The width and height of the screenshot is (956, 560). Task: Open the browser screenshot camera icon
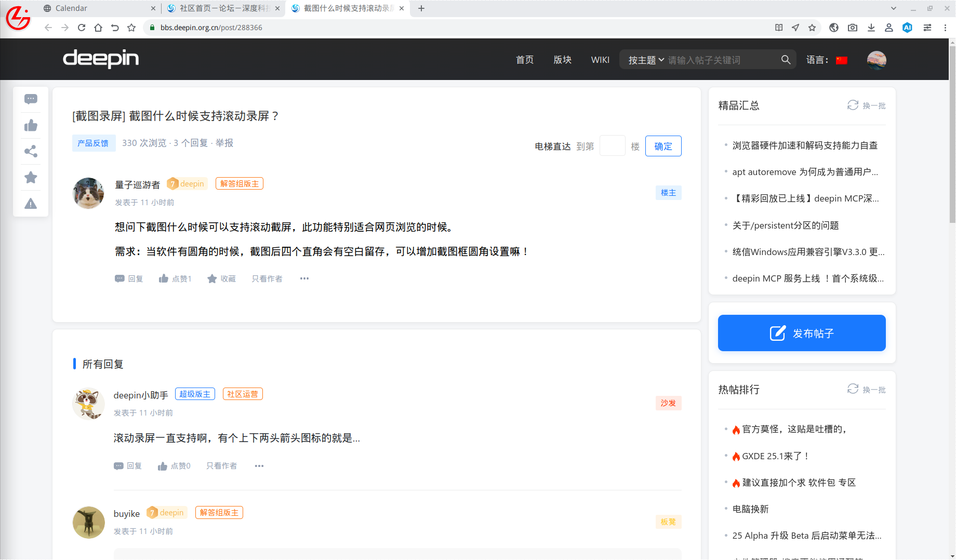pyautogui.click(x=853, y=28)
